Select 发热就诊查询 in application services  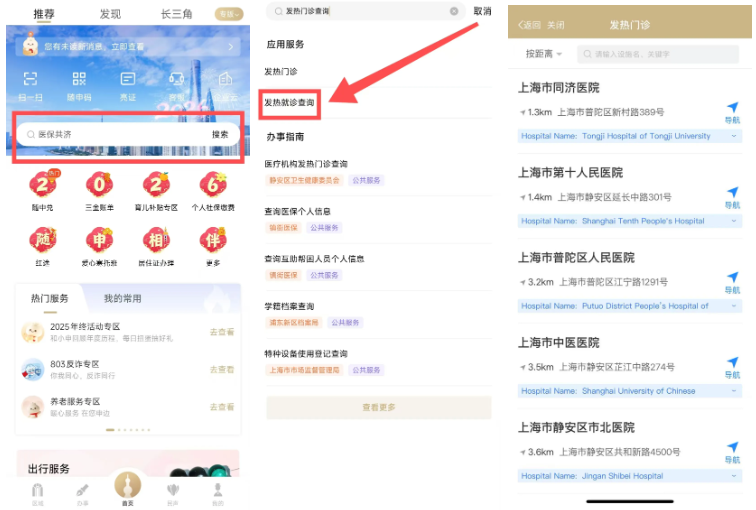click(289, 102)
